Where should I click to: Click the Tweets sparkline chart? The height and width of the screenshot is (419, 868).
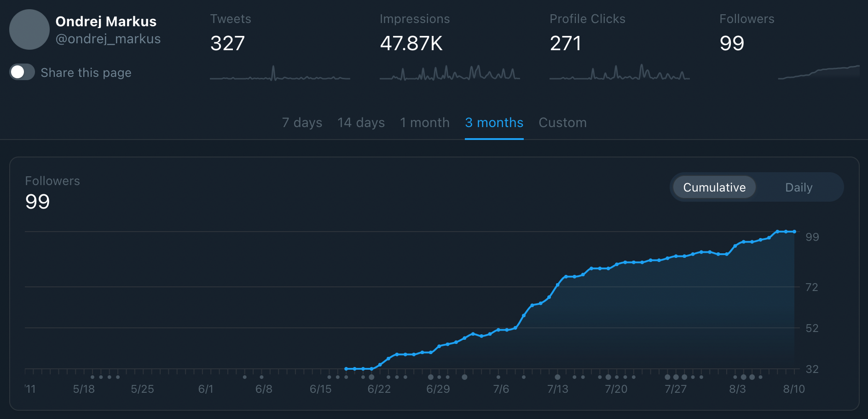pyautogui.click(x=280, y=74)
